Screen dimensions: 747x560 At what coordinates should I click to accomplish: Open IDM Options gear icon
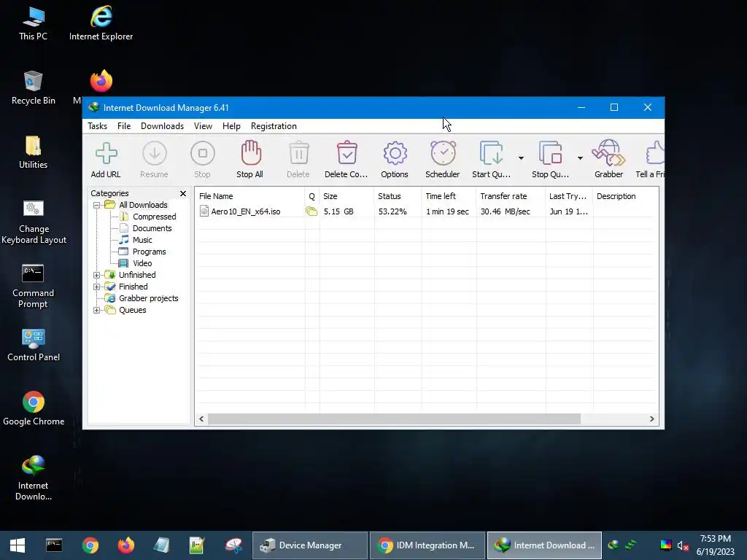395,153
